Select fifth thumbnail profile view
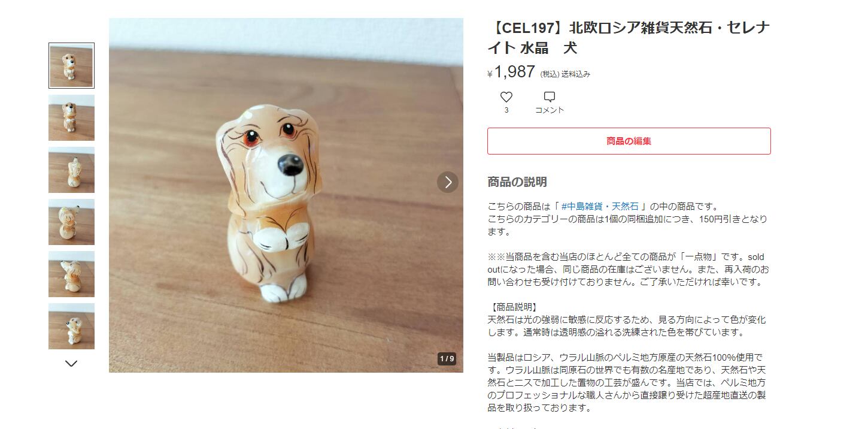 (71, 274)
